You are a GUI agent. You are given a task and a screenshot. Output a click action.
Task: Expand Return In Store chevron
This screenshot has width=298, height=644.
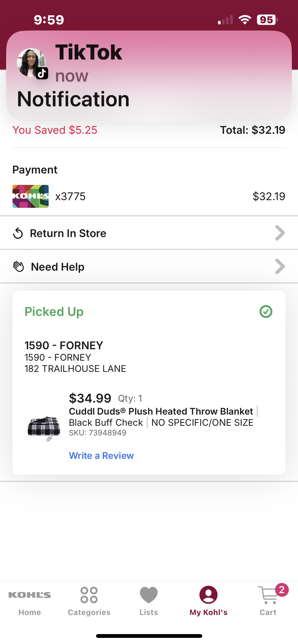(x=280, y=233)
